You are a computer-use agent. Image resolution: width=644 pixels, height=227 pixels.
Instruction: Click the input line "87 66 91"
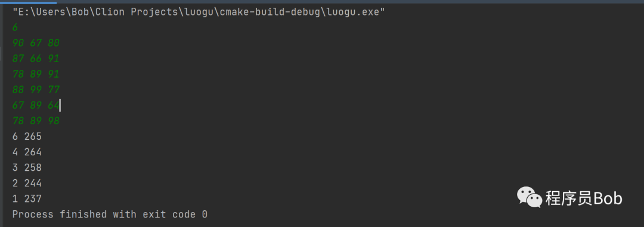[x=36, y=59]
